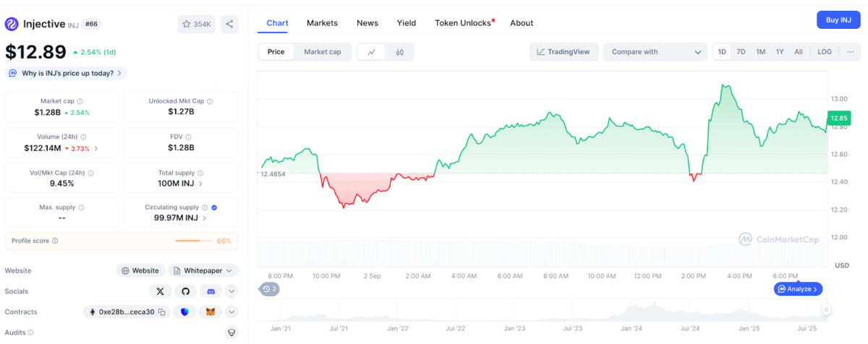Open the Token Unlocks tab
Viewport: 868px width, 344px height.
point(464,23)
